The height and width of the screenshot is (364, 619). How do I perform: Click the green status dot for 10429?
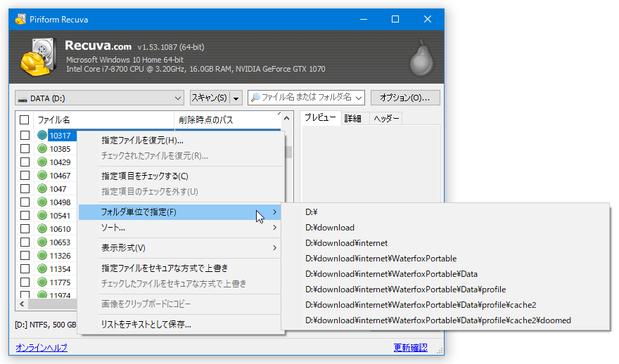click(x=42, y=162)
